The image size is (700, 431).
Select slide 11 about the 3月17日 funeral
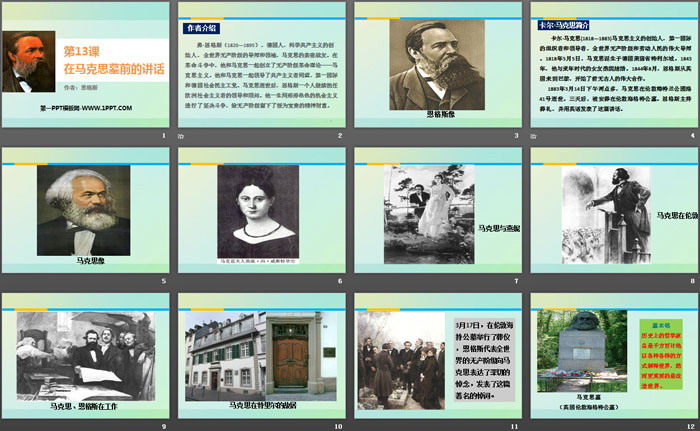pyautogui.click(x=438, y=356)
